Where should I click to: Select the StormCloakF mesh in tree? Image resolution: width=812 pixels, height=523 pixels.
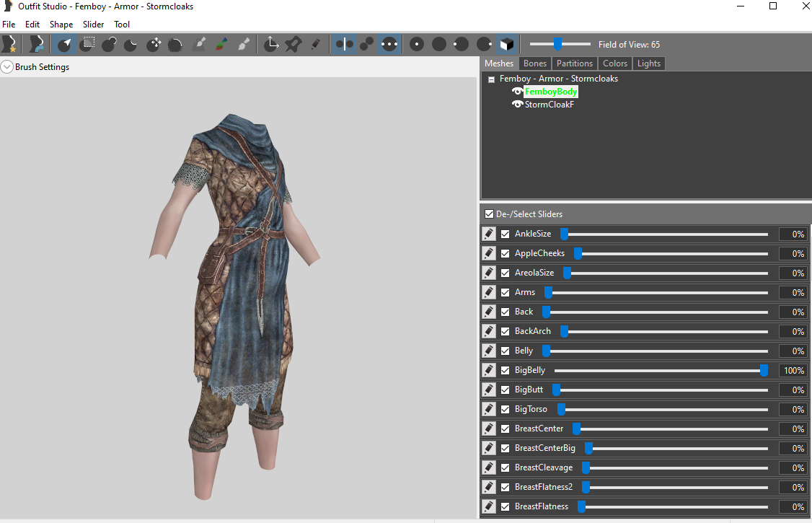(x=549, y=105)
